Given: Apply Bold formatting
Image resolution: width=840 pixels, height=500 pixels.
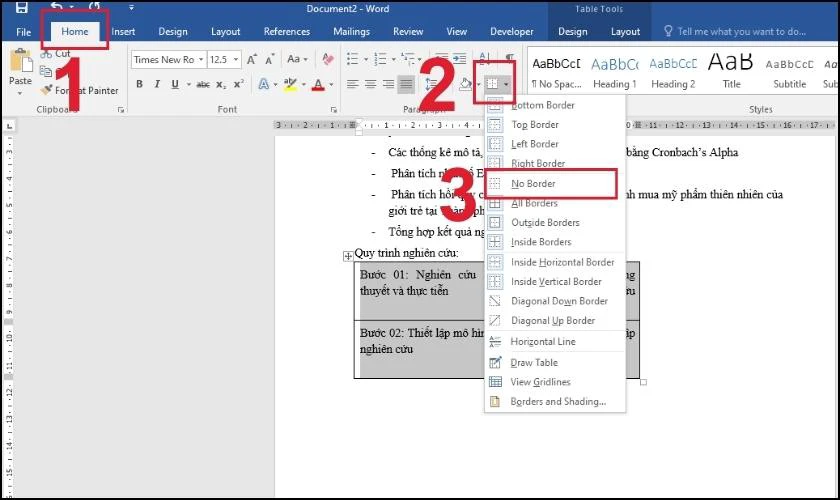Looking at the screenshot, I should [139, 84].
